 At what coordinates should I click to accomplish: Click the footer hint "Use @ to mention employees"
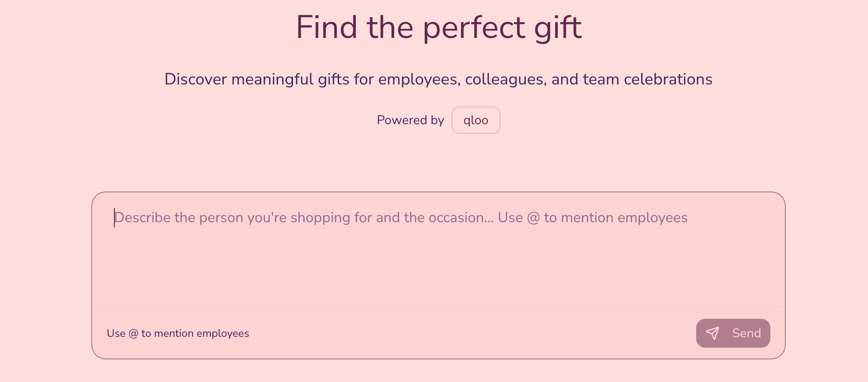(x=178, y=333)
